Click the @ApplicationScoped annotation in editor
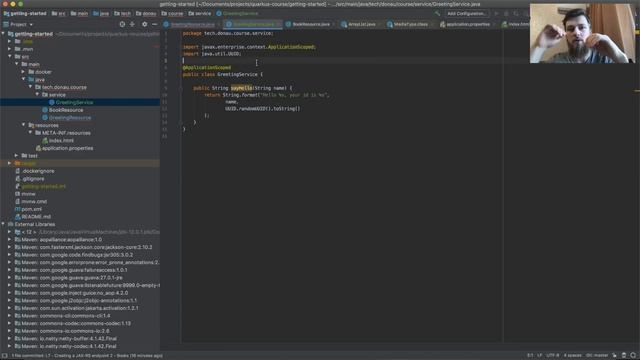640x360 pixels. [207, 68]
